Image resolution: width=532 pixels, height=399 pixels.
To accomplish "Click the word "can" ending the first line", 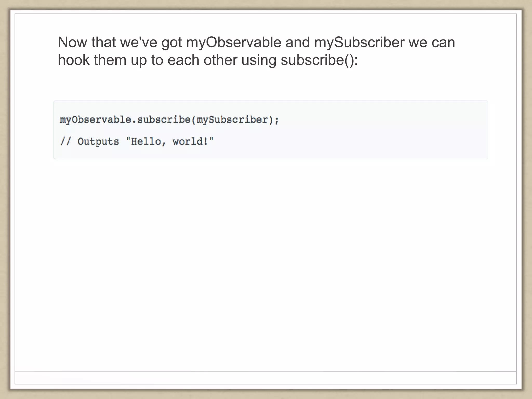I will [443, 42].
